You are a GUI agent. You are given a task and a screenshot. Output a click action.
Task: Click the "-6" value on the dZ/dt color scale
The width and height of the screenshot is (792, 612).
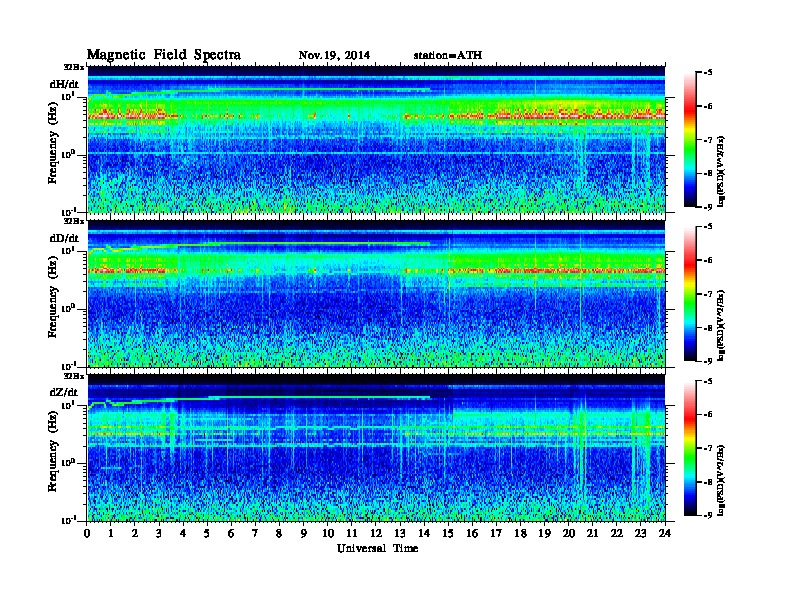[x=708, y=414]
